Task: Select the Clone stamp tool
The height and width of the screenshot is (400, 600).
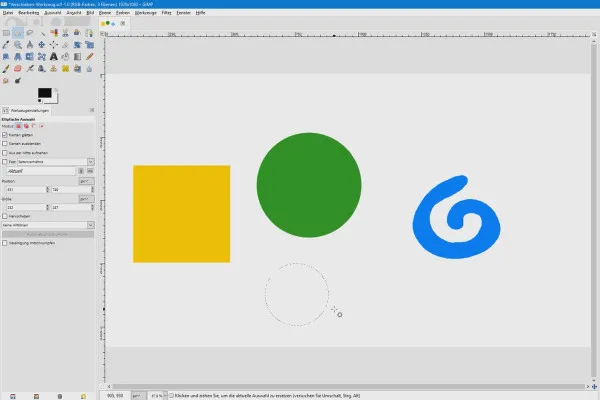Action: click(54, 69)
